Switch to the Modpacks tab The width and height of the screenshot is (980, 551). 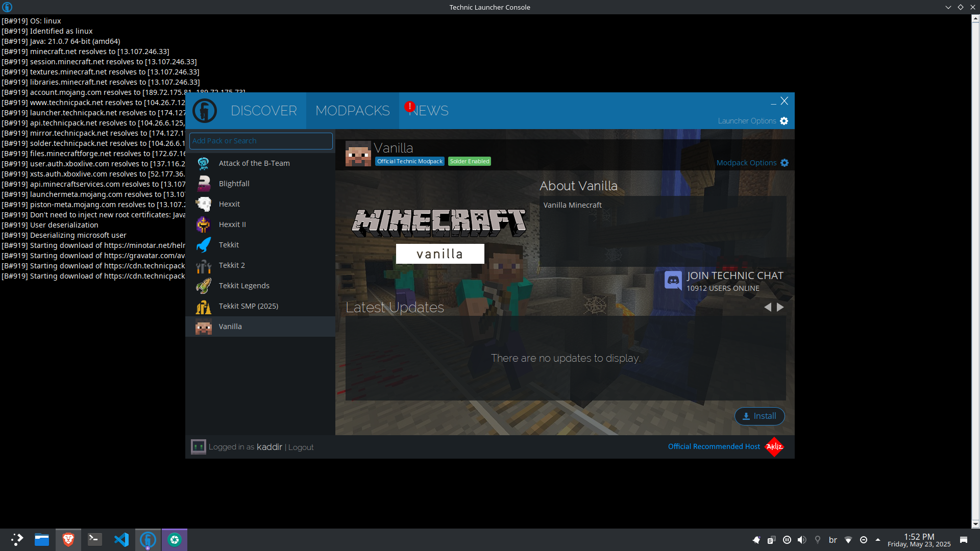click(353, 111)
